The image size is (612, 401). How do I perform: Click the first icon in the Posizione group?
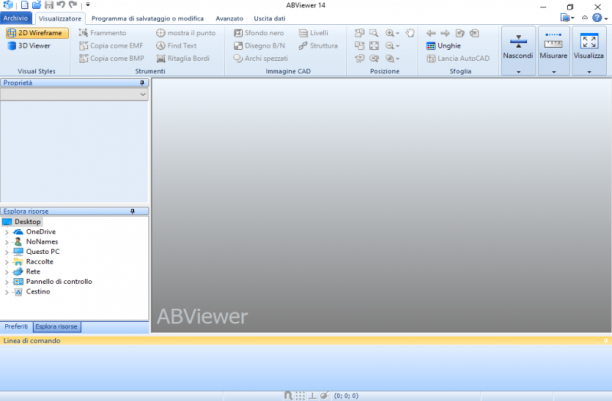[x=359, y=33]
